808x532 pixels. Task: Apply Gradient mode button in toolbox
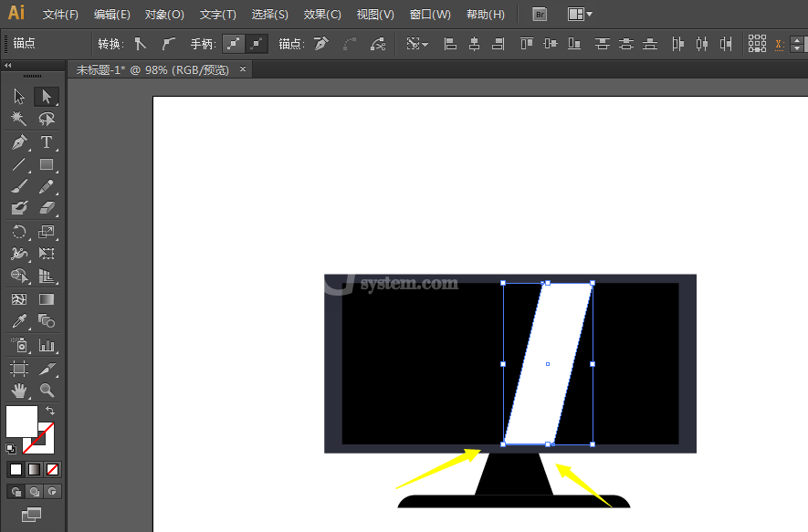point(34,470)
